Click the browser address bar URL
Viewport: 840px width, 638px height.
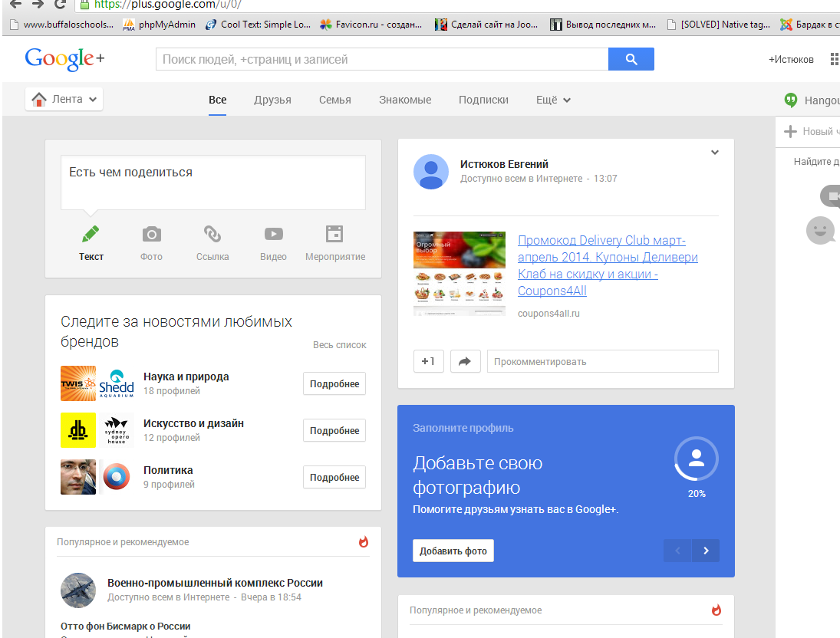click(168, 5)
